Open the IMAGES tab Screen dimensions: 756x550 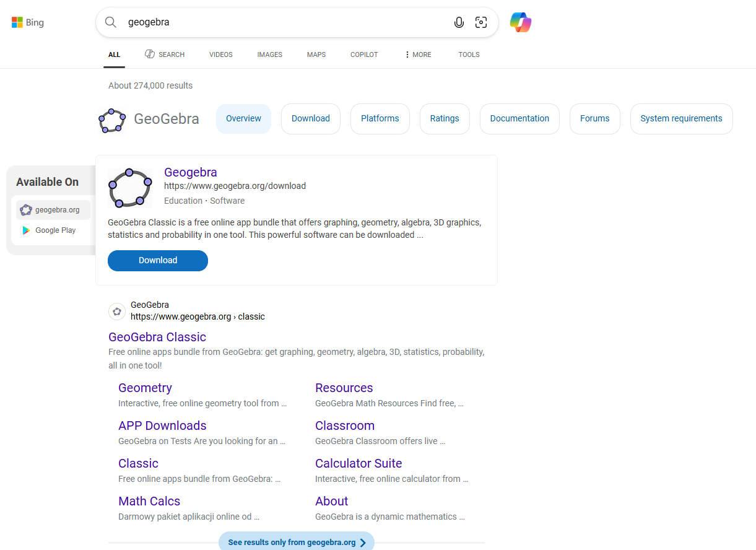pos(270,55)
